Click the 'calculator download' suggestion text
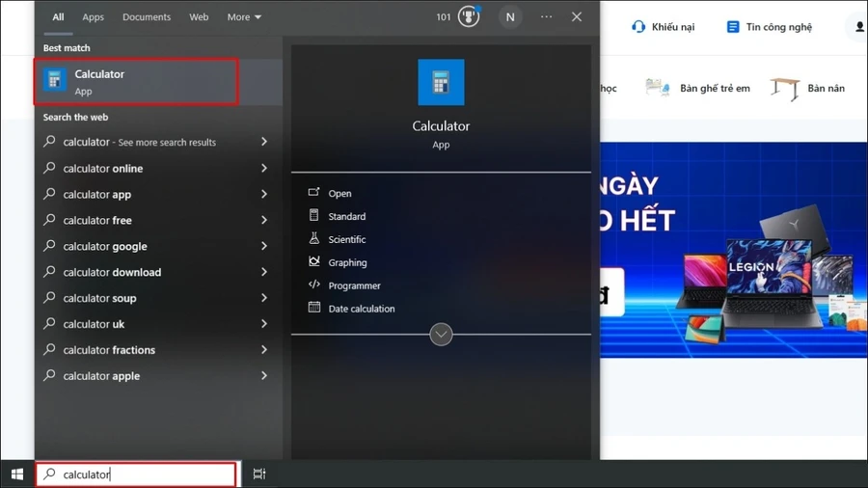868x488 pixels. (x=112, y=272)
